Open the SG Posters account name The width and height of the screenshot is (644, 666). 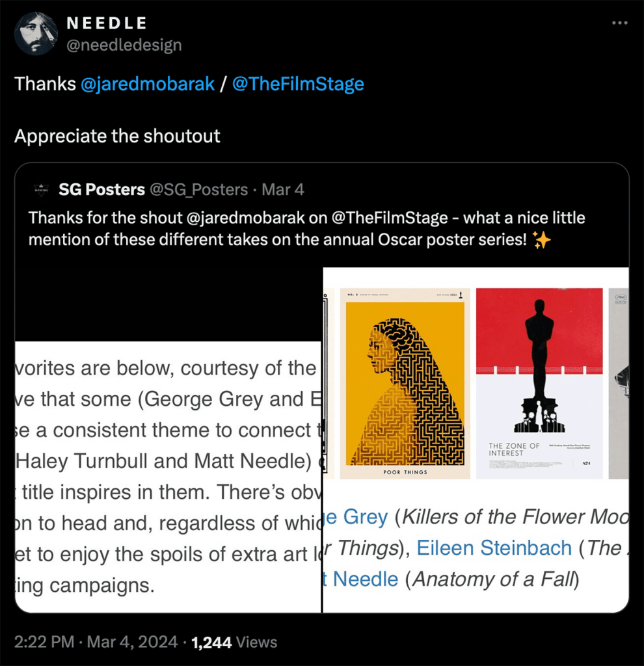tap(101, 190)
